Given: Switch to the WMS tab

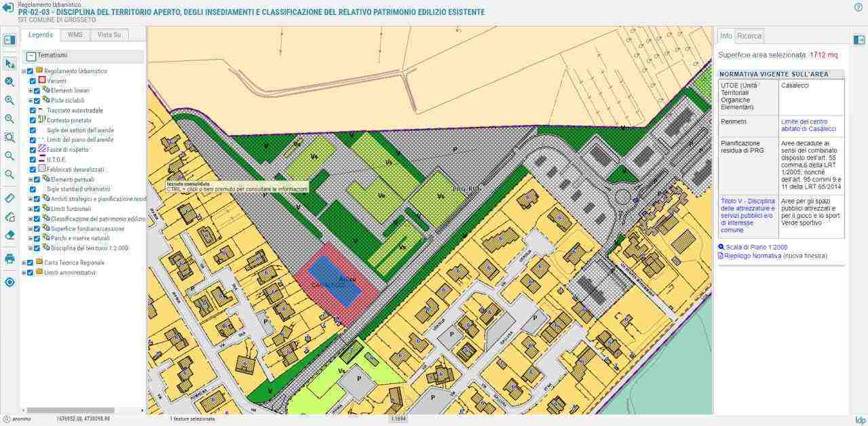Looking at the screenshot, I should click(x=75, y=35).
